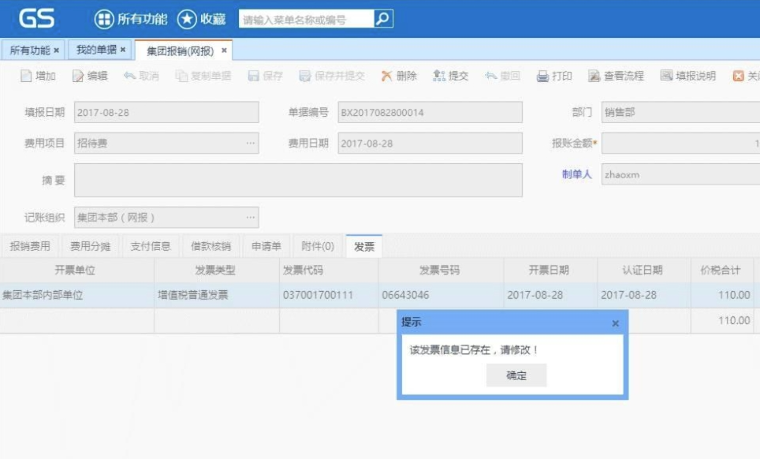The image size is (760, 459).
Task: Click the 保存 toolbar button
Action: (265, 76)
